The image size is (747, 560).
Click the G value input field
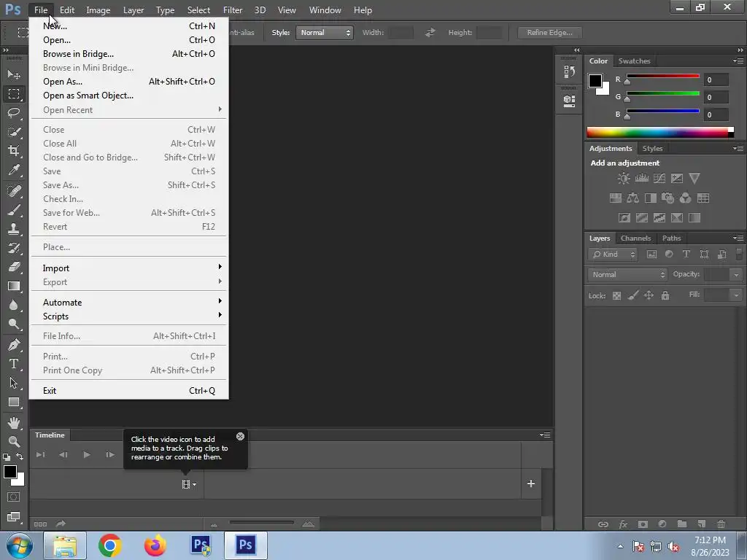click(716, 98)
